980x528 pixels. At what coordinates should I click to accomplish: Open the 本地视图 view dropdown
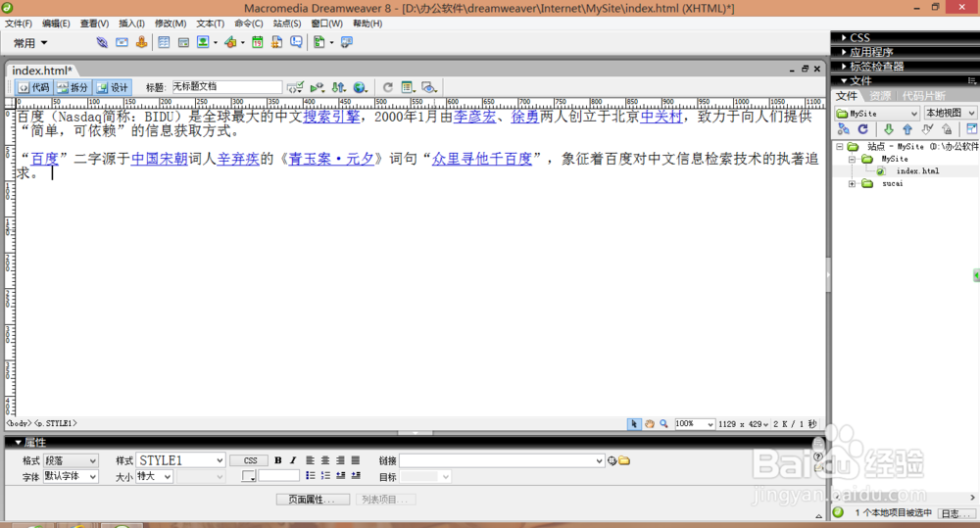(x=950, y=113)
